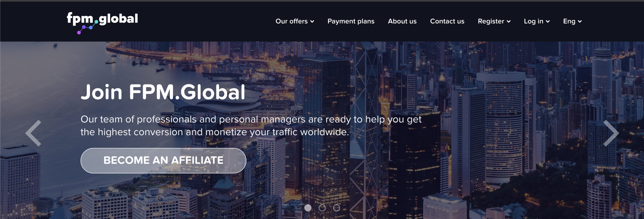Open the Contact us link
644x219 pixels.
pyautogui.click(x=447, y=21)
